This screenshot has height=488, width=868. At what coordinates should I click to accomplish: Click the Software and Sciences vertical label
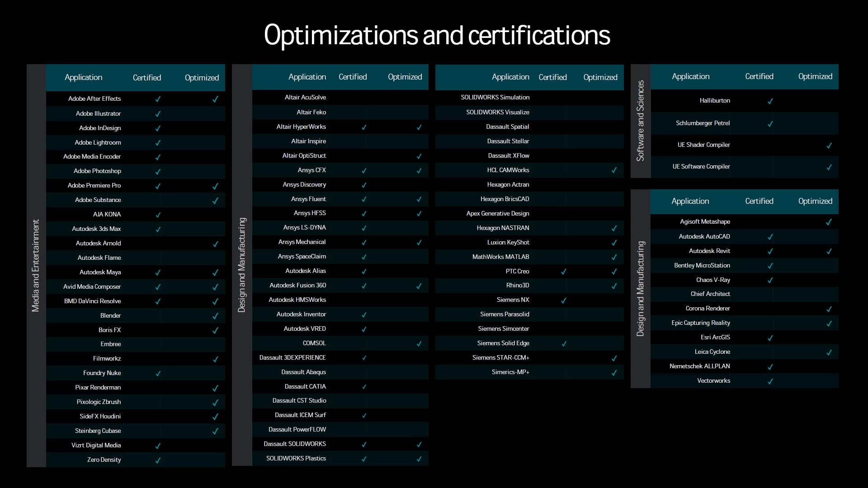(640, 121)
